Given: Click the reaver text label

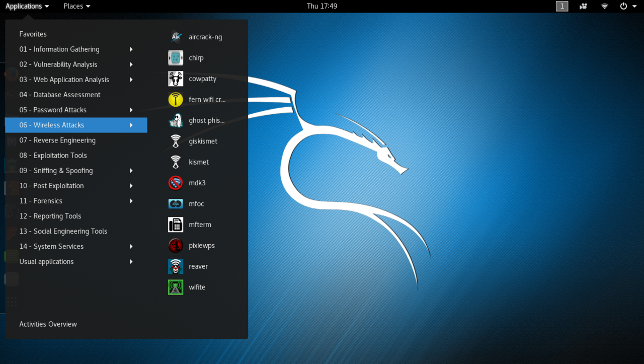Looking at the screenshot, I should coord(198,266).
